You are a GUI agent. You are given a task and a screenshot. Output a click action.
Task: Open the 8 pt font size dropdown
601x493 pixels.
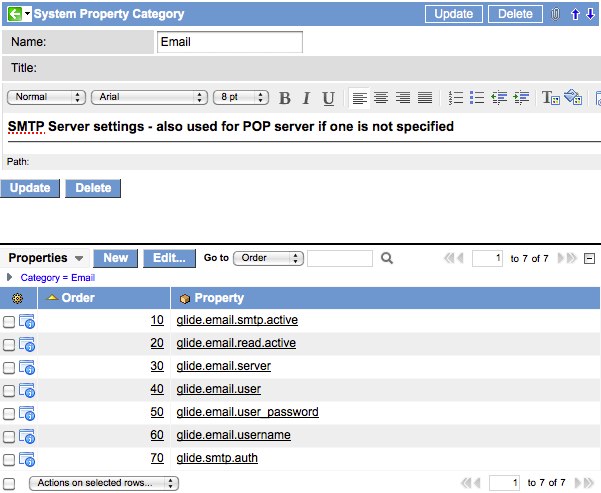pyautogui.click(x=240, y=98)
